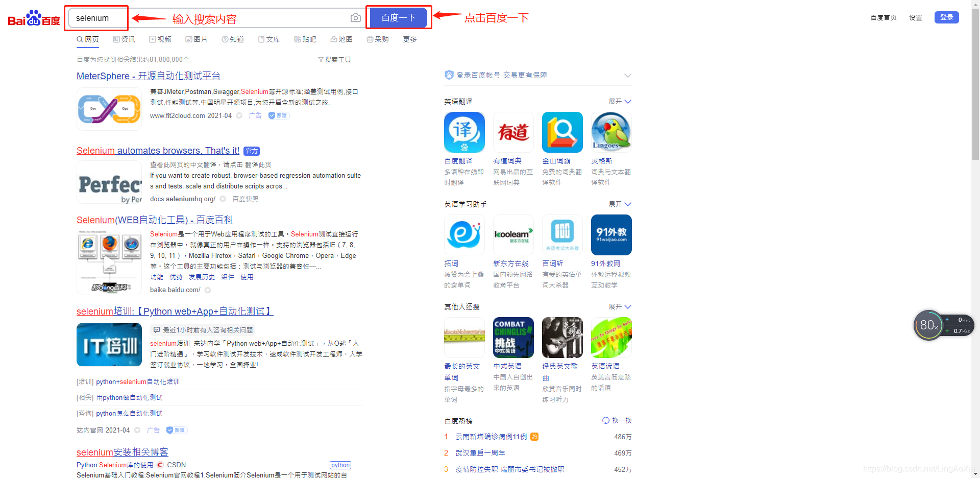
Task: Expand the 其他人还搜 section with 展开
Action: tap(620, 307)
